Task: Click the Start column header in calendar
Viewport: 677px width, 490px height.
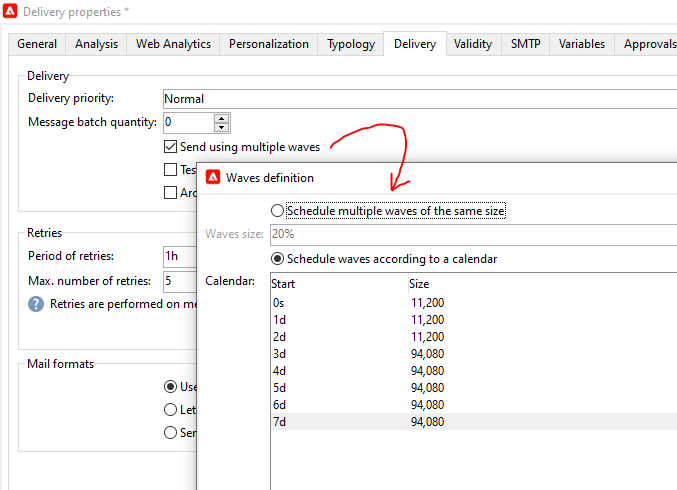Action: click(x=335, y=284)
